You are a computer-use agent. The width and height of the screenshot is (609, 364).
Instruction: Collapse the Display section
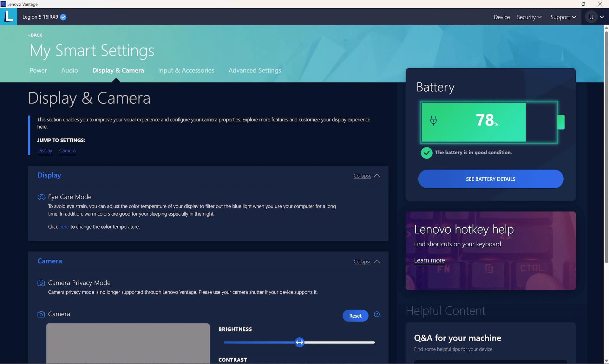click(x=367, y=176)
